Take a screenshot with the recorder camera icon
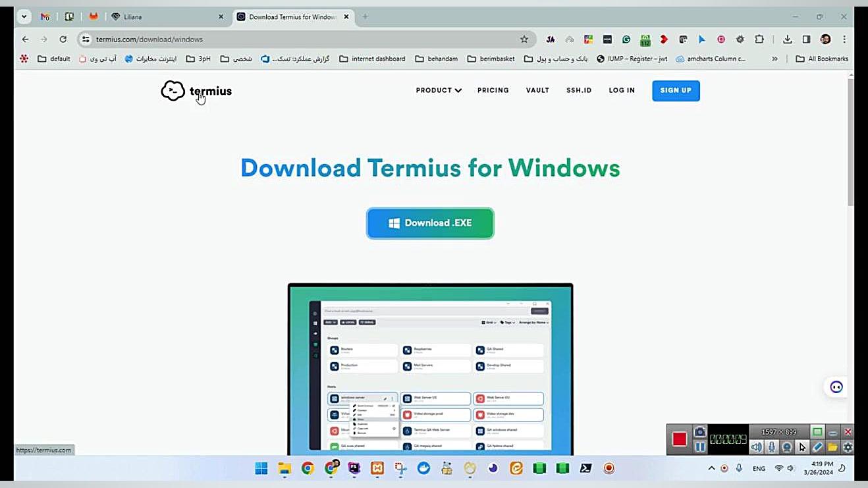Screen dimensions: 868x488 700,432
